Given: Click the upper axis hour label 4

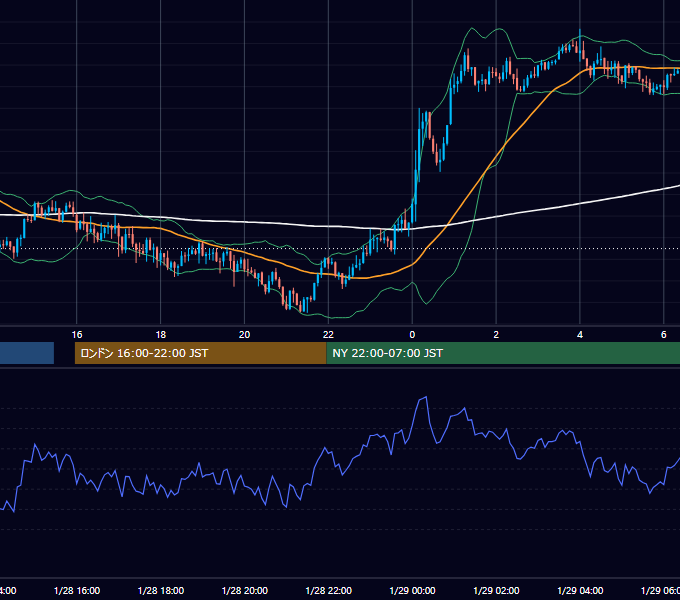Looking at the screenshot, I should (580, 335).
